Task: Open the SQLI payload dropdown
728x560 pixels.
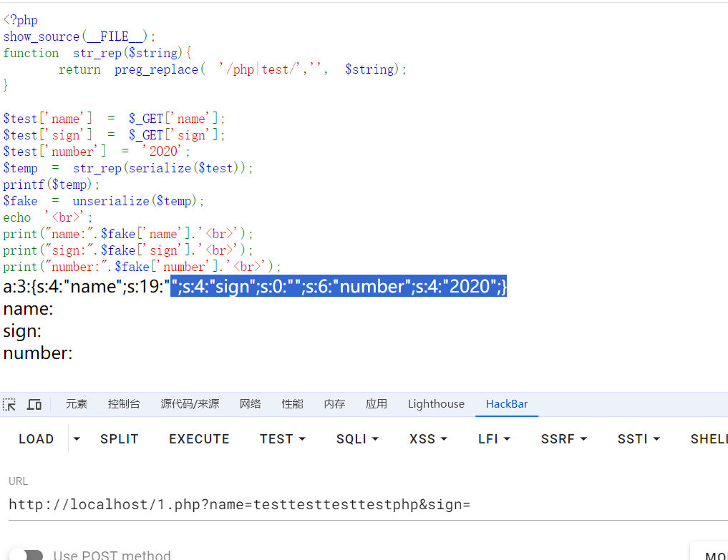Action: pos(356,439)
